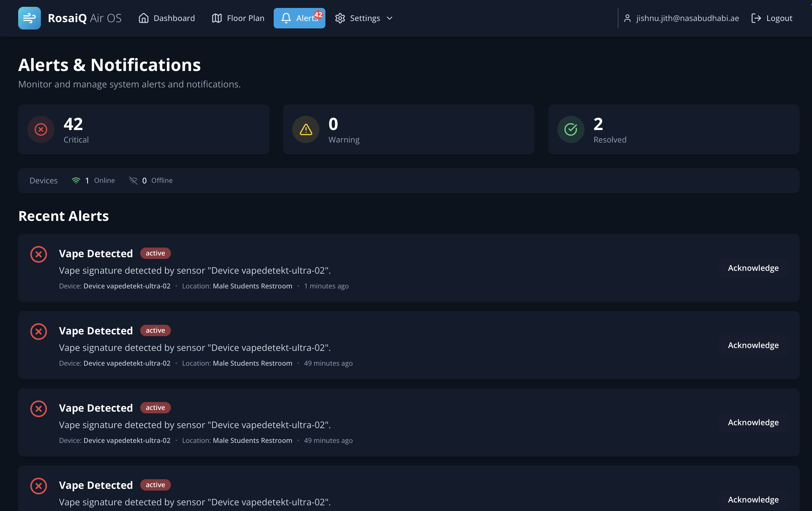Click the Alerts bell icon

[286, 18]
